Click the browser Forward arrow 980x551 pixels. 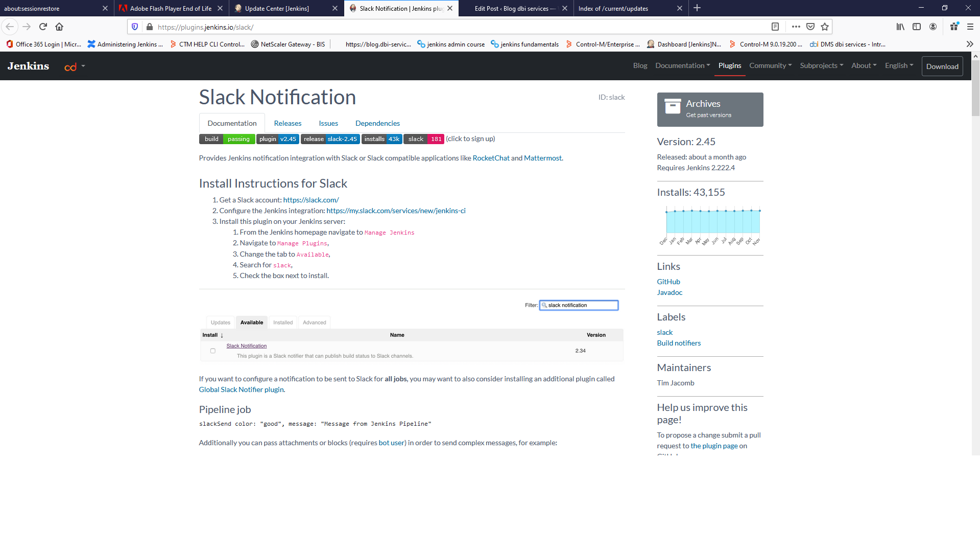click(x=27, y=27)
